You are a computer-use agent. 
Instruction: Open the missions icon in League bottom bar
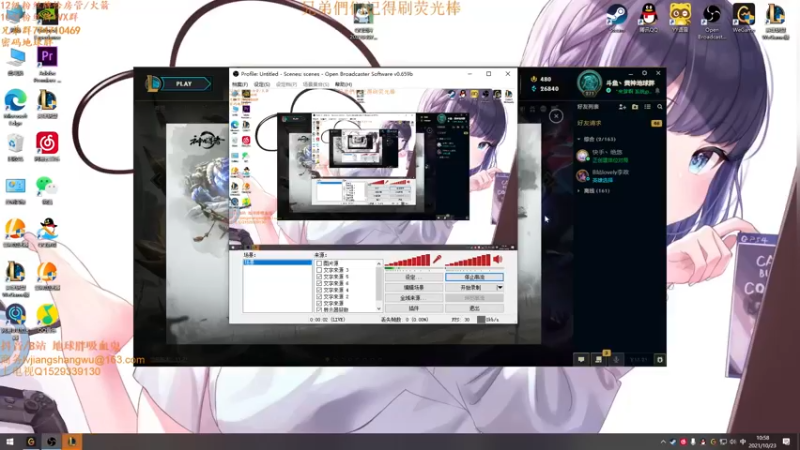tap(598, 360)
